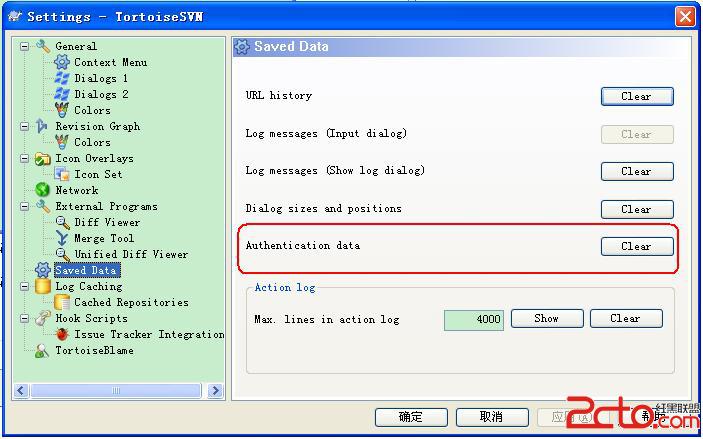
Task: Click the 确定 (OK) button
Action: coord(411,417)
